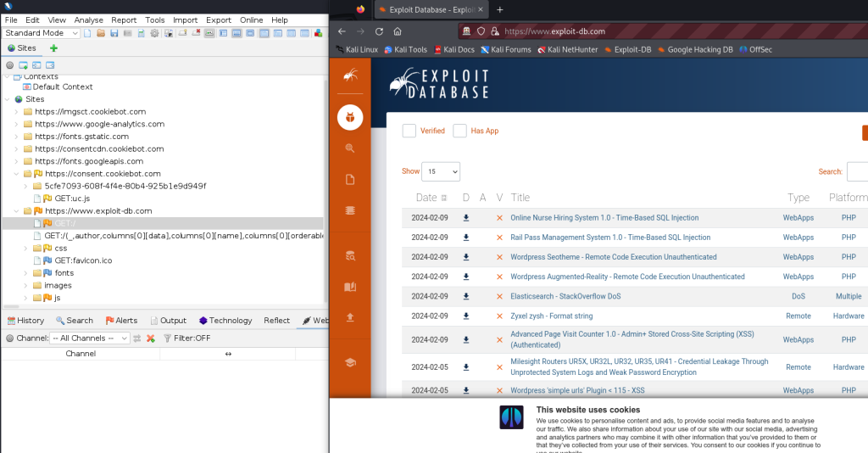Click the filter funnel icon in WebSockets panel
The image size is (868, 453).
pyautogui.click(x=167, y=338)
